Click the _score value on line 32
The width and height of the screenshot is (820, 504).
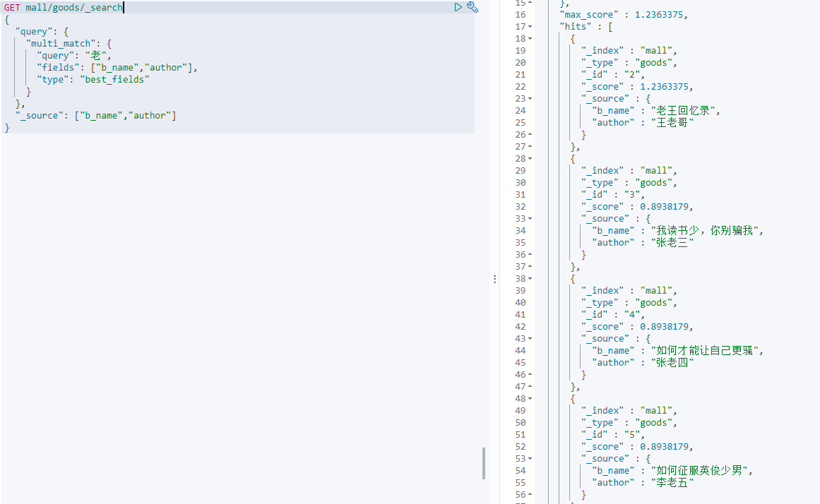[664, 207]
